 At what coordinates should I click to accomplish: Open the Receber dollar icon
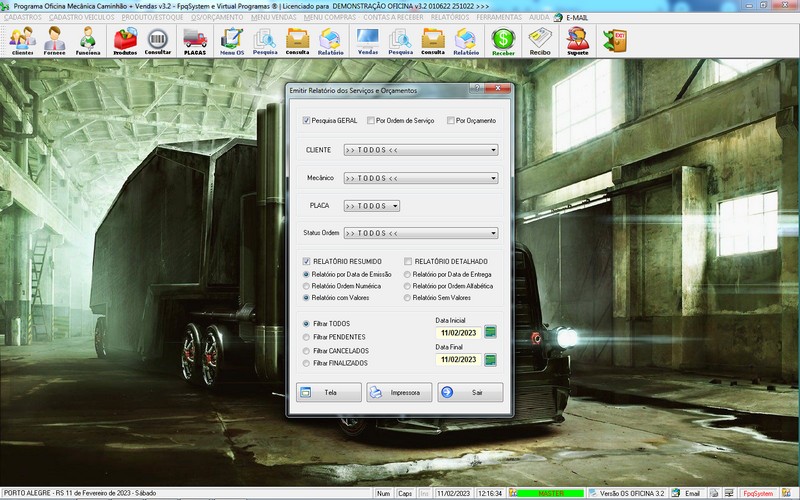point(503,40)
